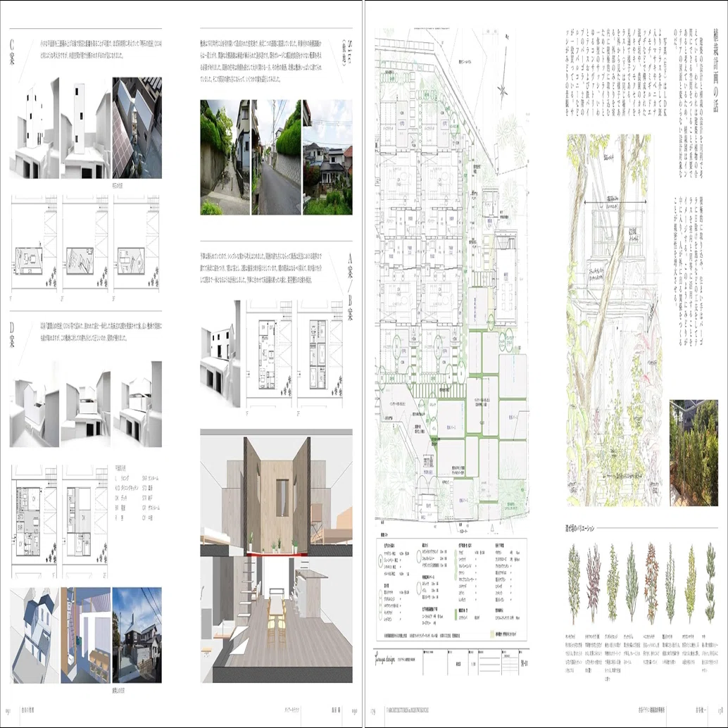The width and height of the screenshot is (728, 728).
Task: Click the room abbreviation legend beside D plans
Action: (x=137, y=493)
